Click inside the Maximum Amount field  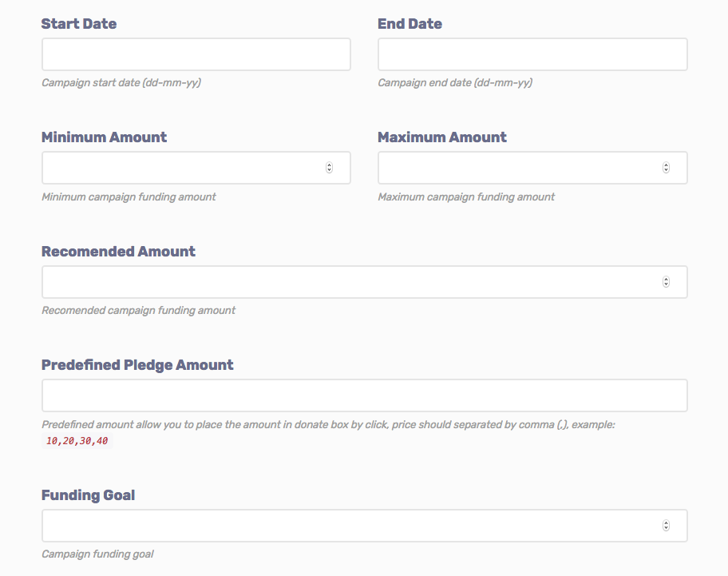(516, 168)
